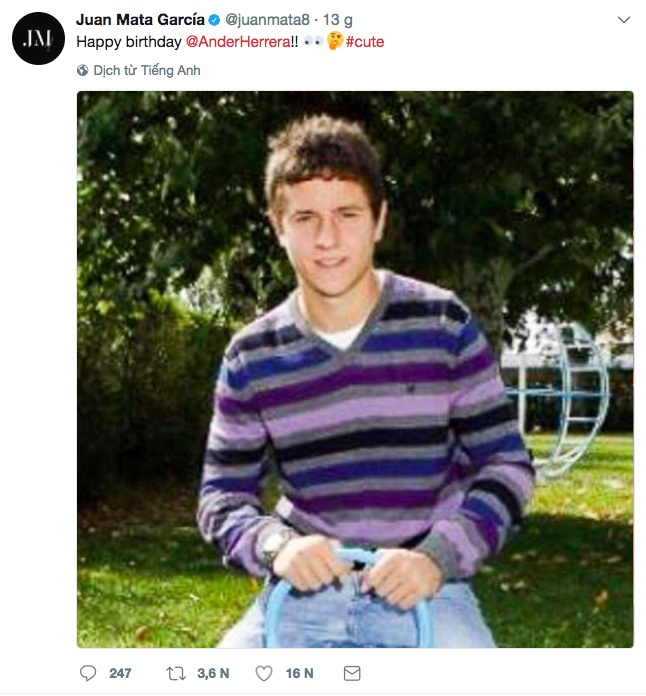Click the thinking face emoji
The width and height of the screenshot is (646, 696).
(335, 41)
